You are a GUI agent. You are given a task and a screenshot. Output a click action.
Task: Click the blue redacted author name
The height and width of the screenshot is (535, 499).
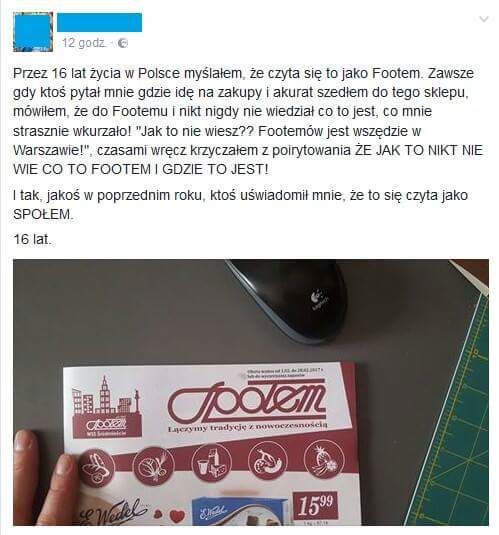[x=99, y=23]
